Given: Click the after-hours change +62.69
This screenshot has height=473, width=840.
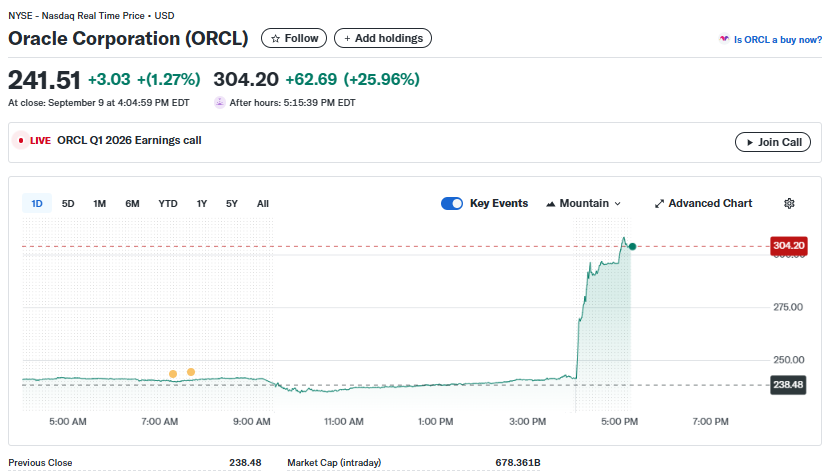Looking at the screenshot, I should tap(311, 79).
